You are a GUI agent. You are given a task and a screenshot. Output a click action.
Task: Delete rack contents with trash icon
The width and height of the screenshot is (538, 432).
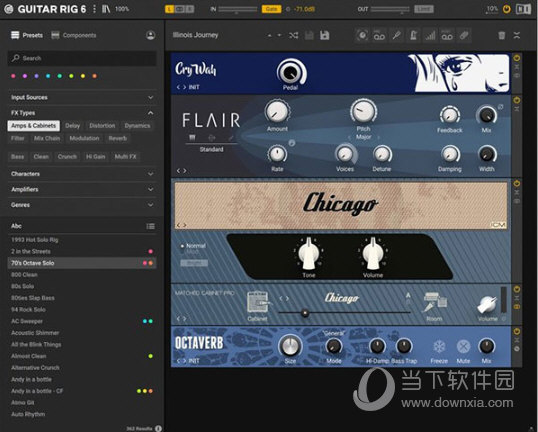coord(502,35)
